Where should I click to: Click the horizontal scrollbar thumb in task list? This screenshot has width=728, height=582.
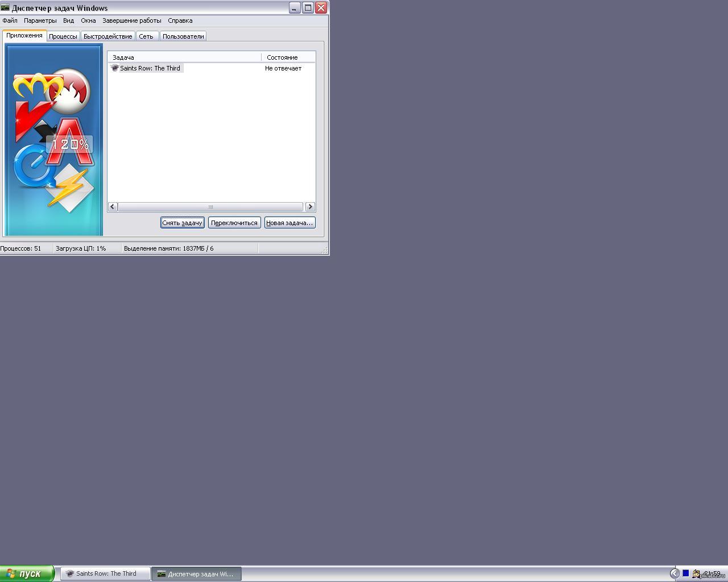(210, 207)
